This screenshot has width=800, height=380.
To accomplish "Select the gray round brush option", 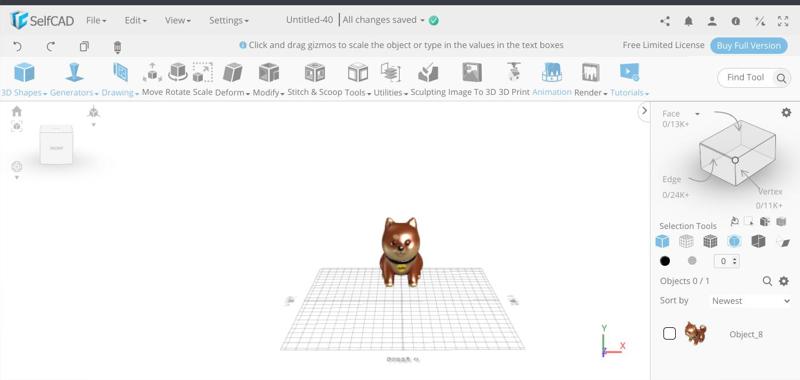I will point(692,261).
